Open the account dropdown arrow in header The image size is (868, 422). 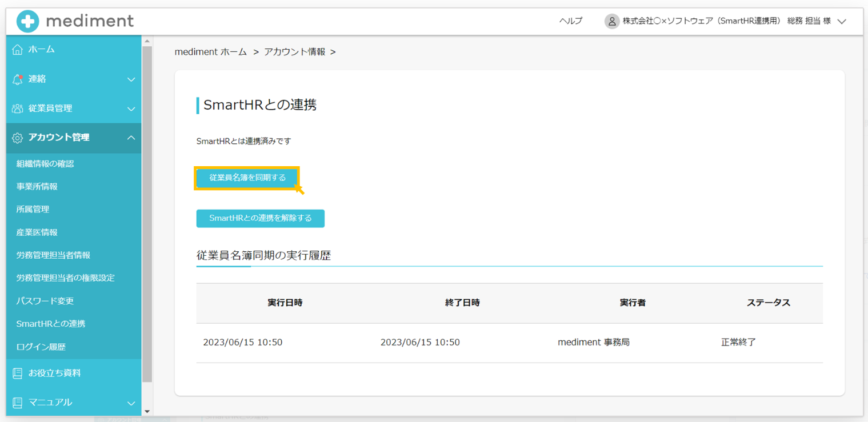point(841,22)
